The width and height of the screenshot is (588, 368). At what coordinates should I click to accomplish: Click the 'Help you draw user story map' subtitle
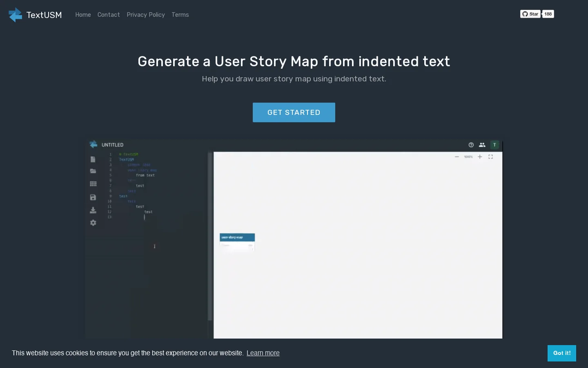pyautogui.click(x=294, y=79)
